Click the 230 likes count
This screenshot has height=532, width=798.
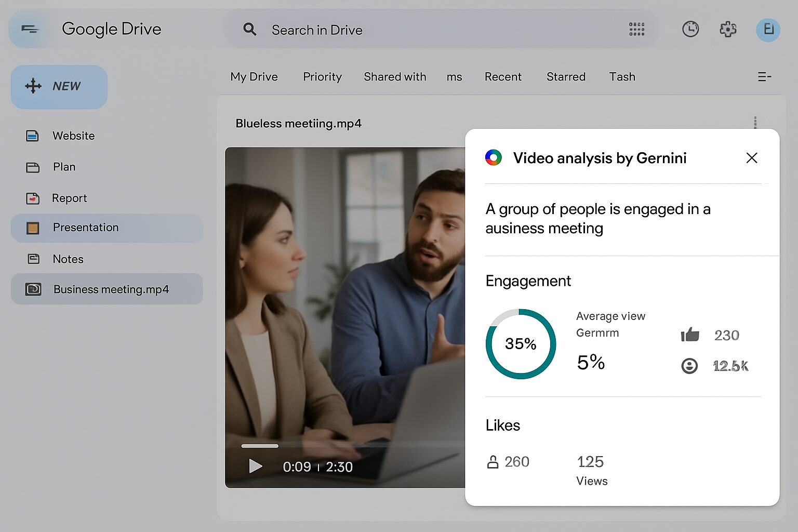(x=727, y=335)
